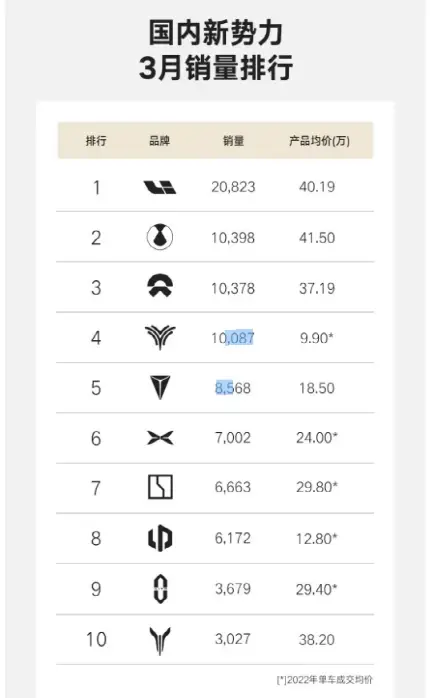The width and height of the screenshot is (430, 698).
Task: Click the circular brand logo in rank 2
Action: click(x=160, y=237)
